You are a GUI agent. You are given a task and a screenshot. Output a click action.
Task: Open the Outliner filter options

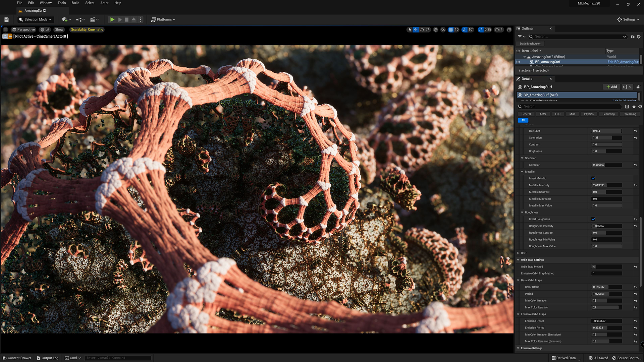[x=522, y=37]
